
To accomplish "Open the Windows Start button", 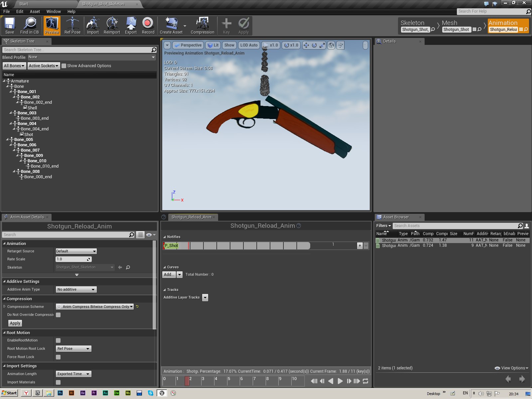I will point(9,393).
